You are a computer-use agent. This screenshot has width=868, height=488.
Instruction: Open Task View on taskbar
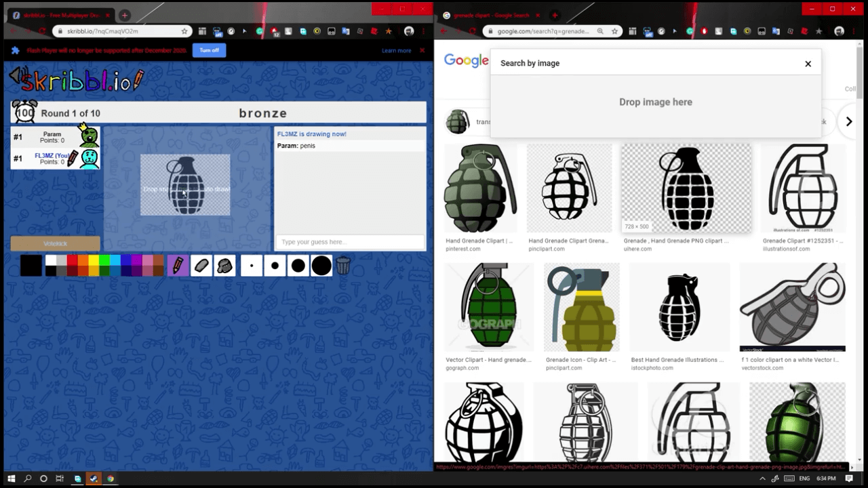pyautogui.click(x=60, y=479)
